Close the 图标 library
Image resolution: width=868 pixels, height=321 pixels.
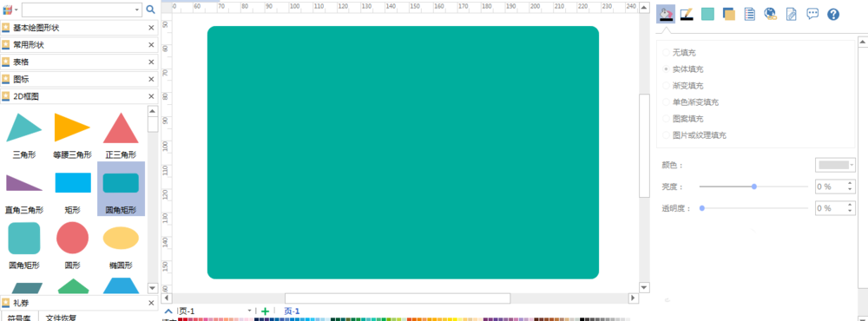[151, 79]
